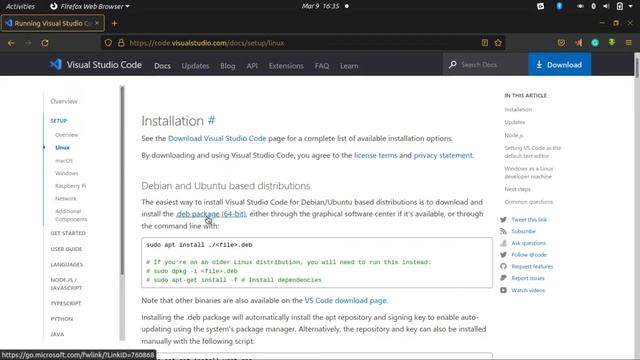The image size is (640, 360).
Task: Jump to Common questions in the article outline
Action: click(529, 202)
